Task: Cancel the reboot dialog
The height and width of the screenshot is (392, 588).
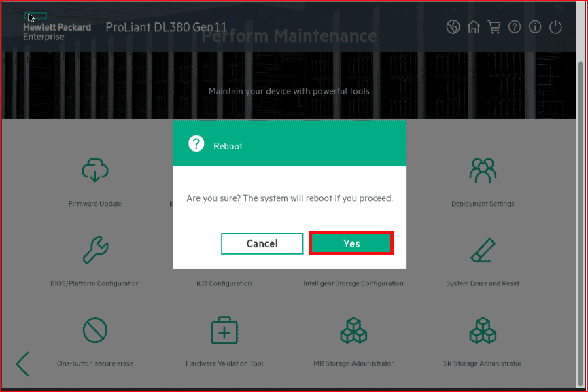Action: click(262, 244)
